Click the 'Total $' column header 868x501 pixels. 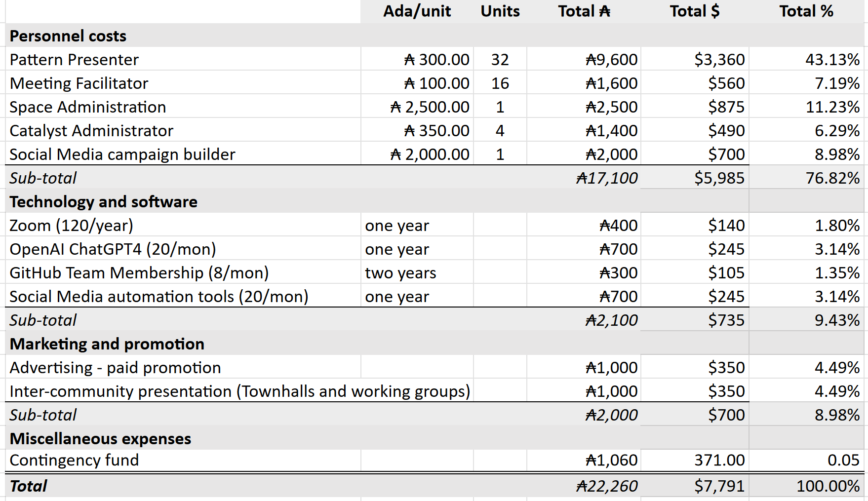695,11
